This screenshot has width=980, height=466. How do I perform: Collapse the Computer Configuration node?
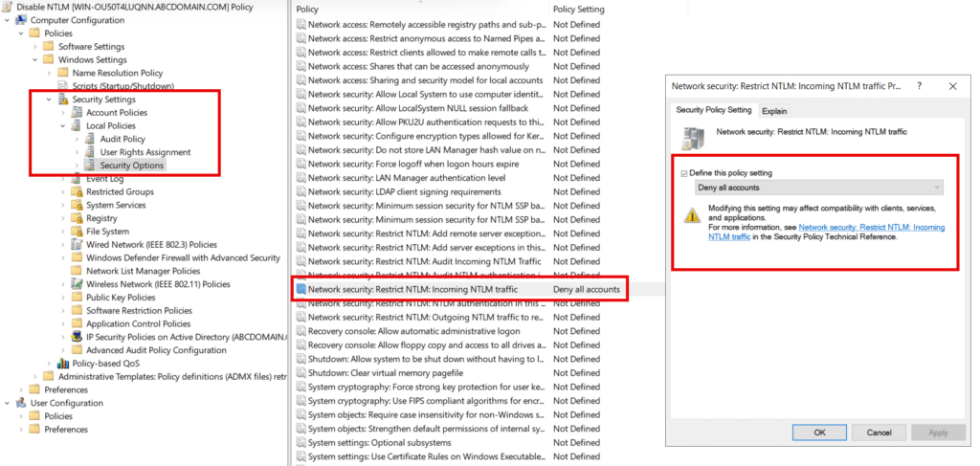[x=7, y=20]
